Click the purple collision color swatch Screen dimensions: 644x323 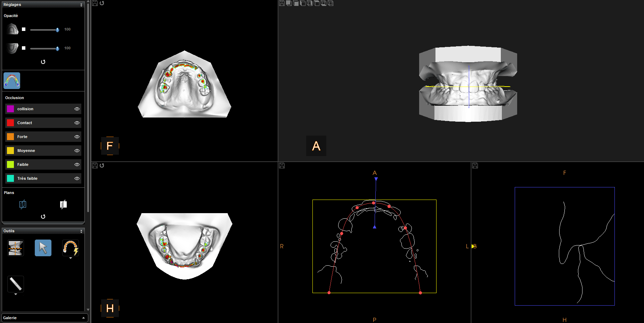click(x=10, y=109)
